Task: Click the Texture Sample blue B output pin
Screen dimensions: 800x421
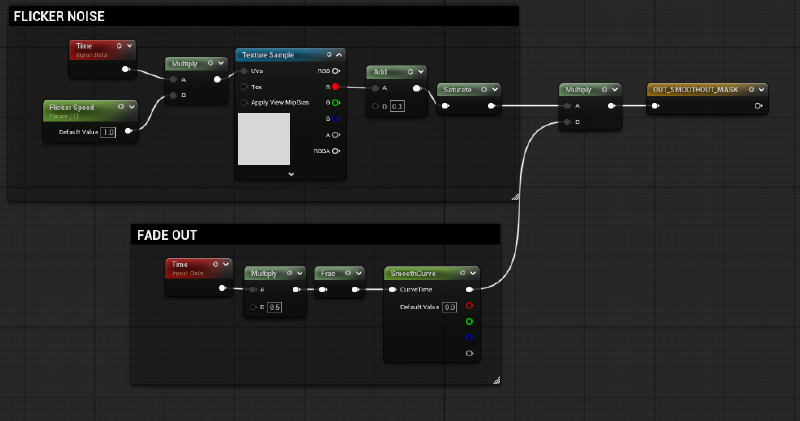Action: [336, 118]
